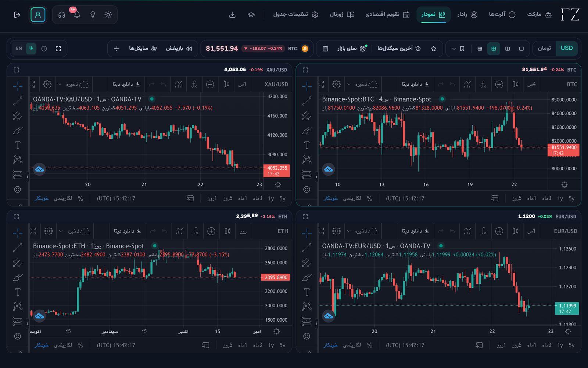Open indicators fx icon in BTC chart
588x368 pixels.
coord(483,84)
